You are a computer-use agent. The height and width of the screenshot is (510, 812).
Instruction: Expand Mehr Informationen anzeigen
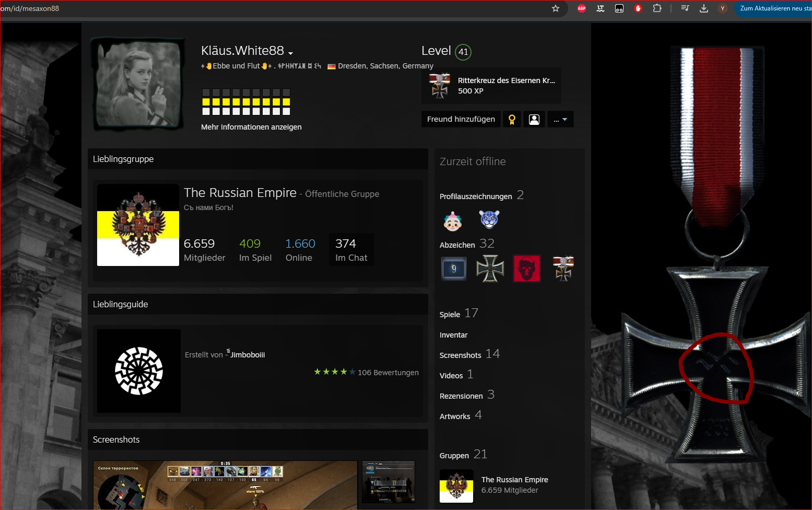click(x=251, y=127)
